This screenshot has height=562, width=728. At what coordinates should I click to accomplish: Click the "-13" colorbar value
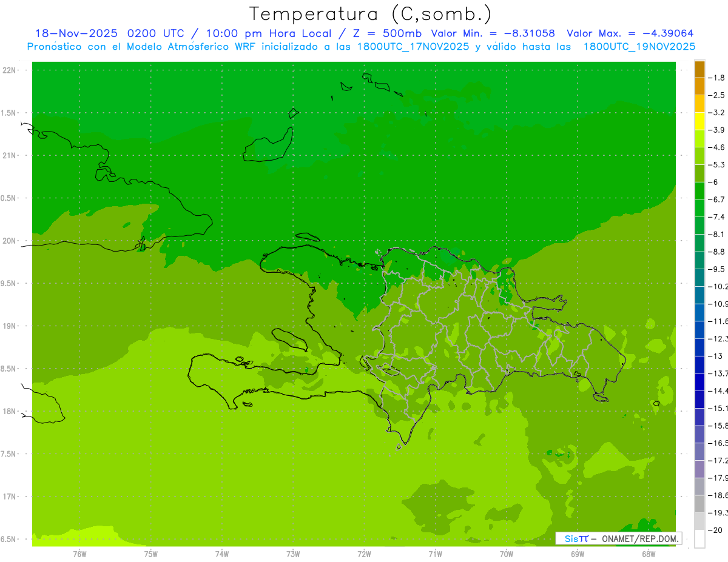click(715, 356)
